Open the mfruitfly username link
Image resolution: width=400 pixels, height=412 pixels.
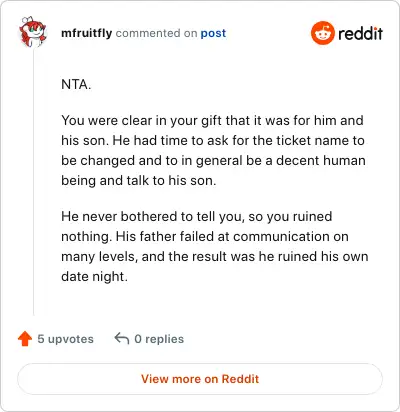tap(87, 33)
